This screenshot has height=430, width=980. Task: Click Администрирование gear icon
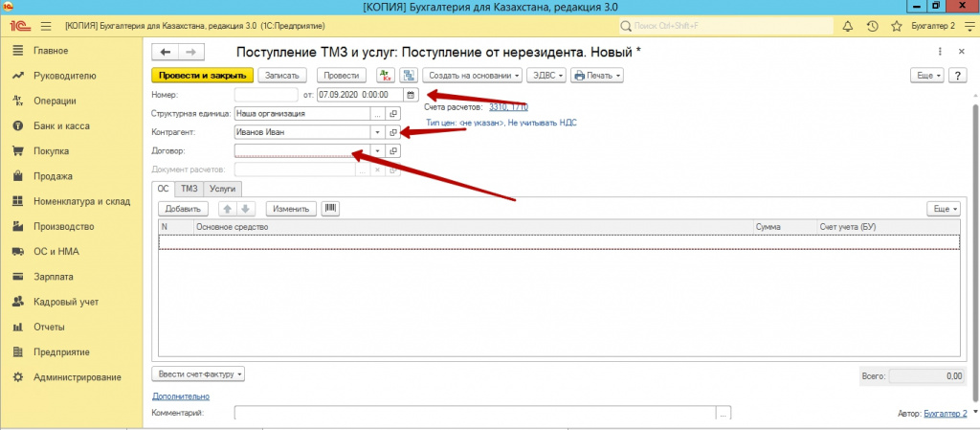click(18, 377)
